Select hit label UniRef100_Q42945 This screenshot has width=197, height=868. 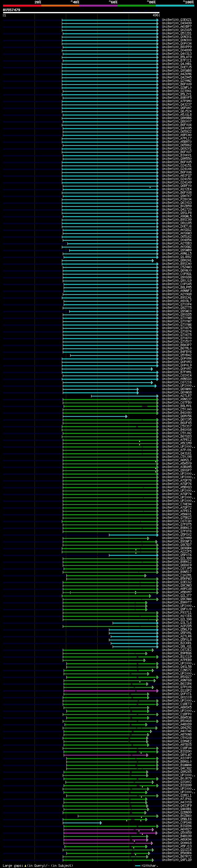point(177,78)
